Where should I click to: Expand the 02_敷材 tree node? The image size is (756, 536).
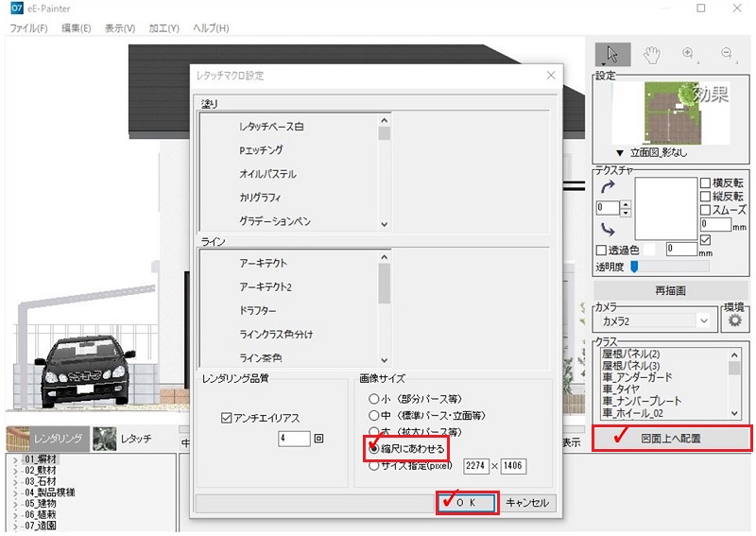pyautogui.click(x=15, y=472)
